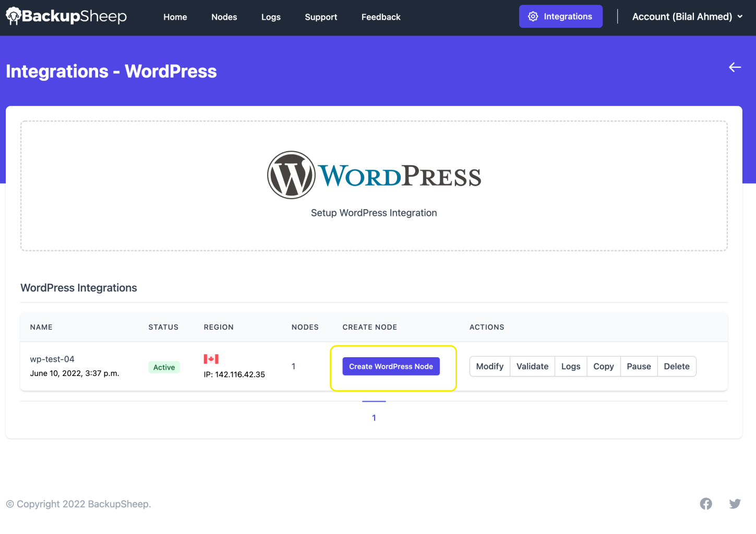Click the STATUS column header
756x534 pixels.
point(163,327)
